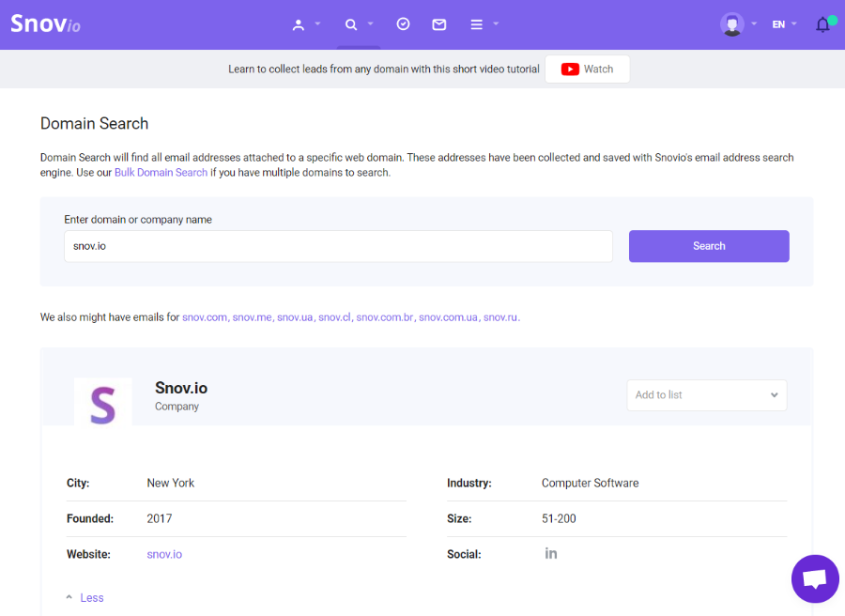This screenshot has width=845, height=616.
Task: Expand the arrow next to user avatar
Action: [754, 23]
